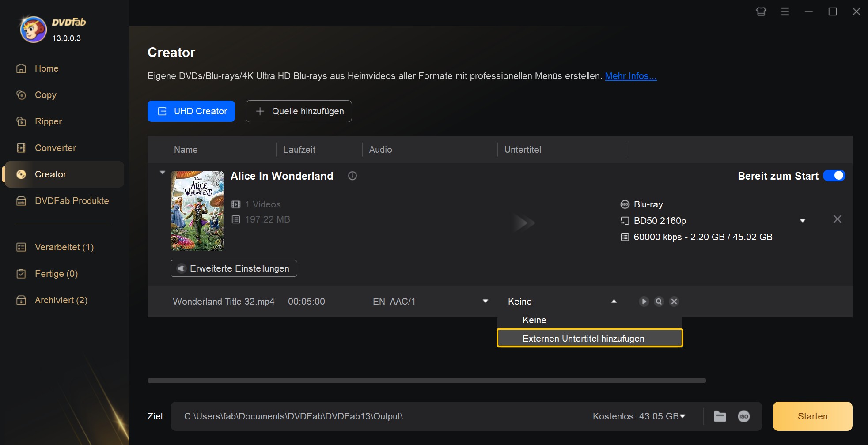Click the Ziel output path field
The height and width of the screenshot is (445, 868).
point(380,416)
